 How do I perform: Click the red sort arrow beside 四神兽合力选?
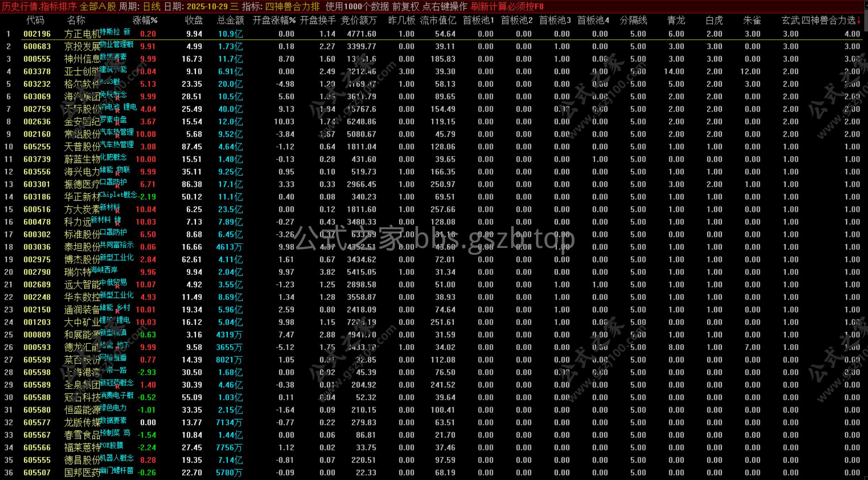[858, 20]
